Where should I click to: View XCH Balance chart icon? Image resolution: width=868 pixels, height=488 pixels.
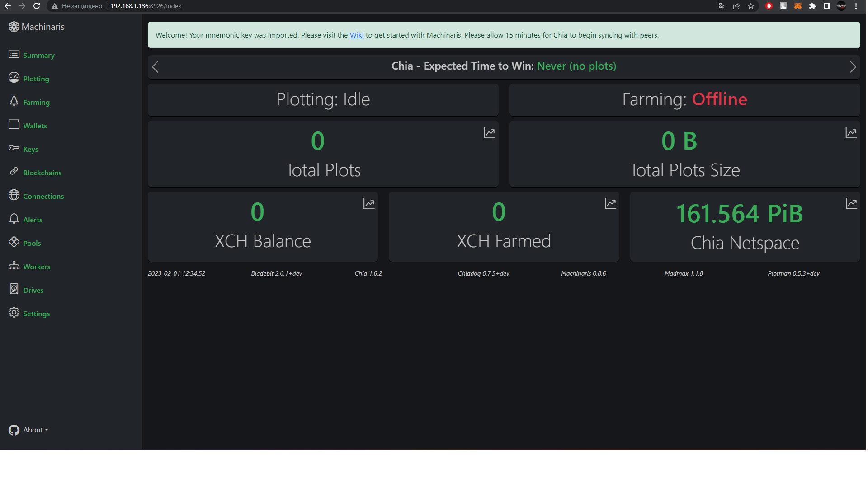[369, 204]
